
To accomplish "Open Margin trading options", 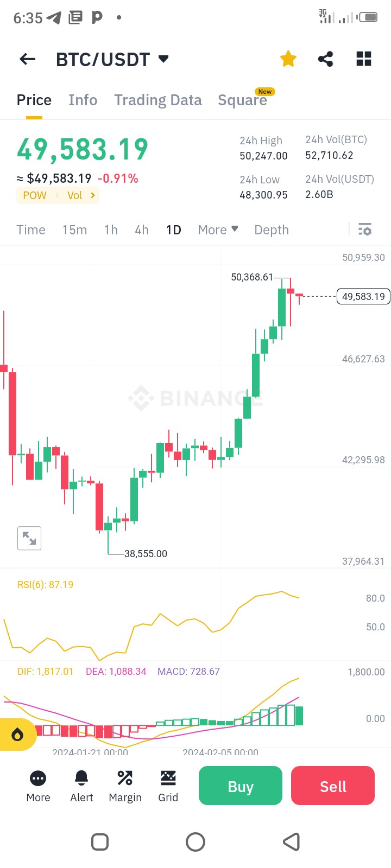I will tap(125, 786).
